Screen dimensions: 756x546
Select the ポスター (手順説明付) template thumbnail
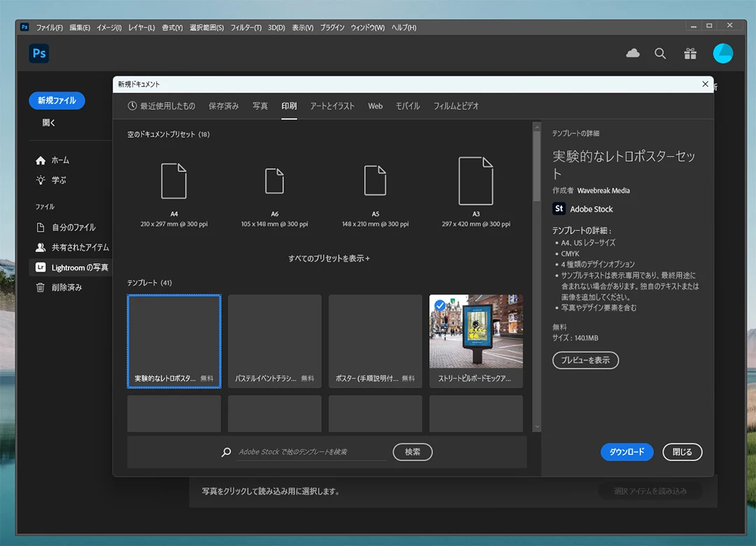tap(375, 341)
